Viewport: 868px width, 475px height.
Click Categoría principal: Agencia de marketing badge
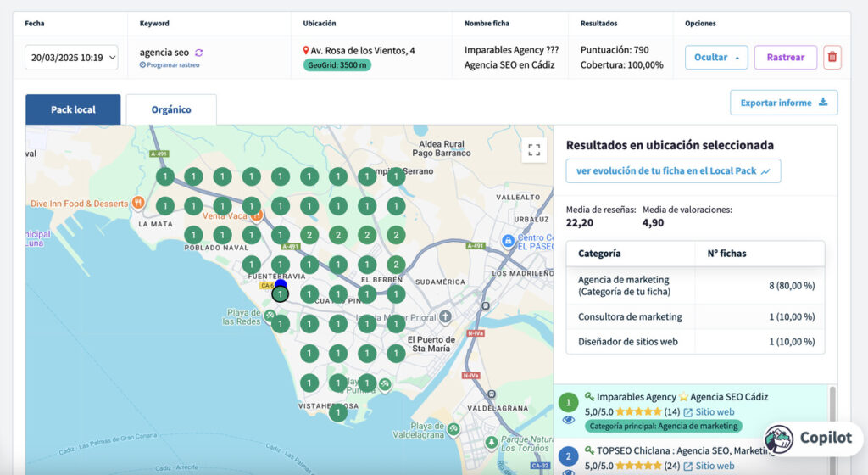(663, 426)
